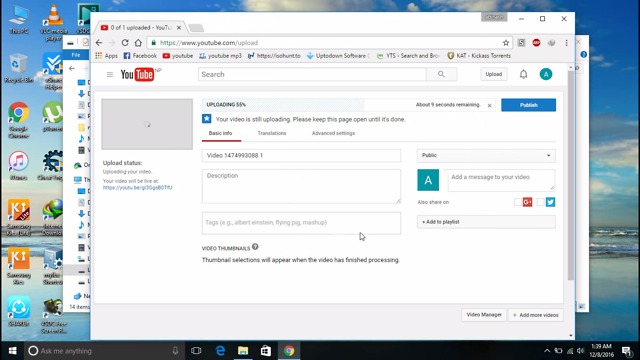This screenshot has width=640, height=360.
Task: Open the SHAREit desktop shortcut
Action: (x=18, y=312)
